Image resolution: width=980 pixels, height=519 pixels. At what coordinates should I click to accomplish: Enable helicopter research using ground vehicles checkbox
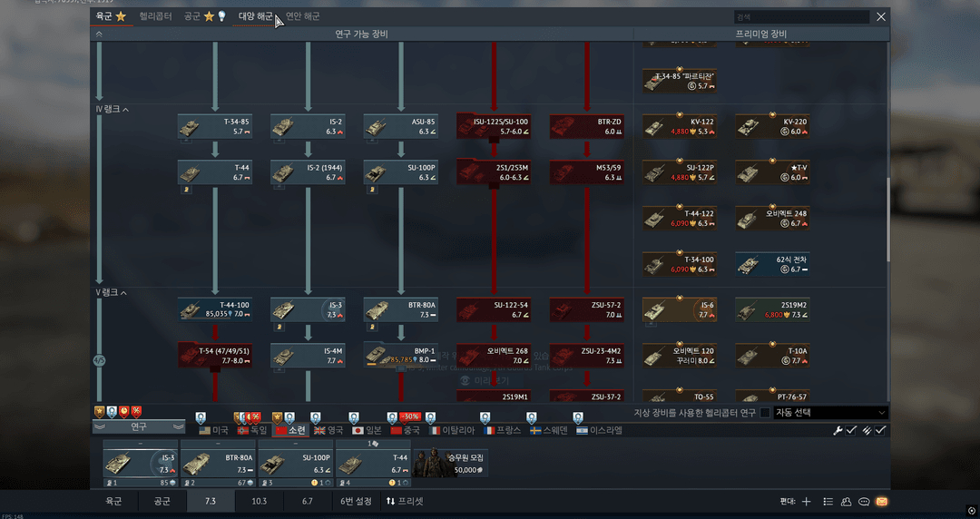pyautogui.click(x=765, y=413)
